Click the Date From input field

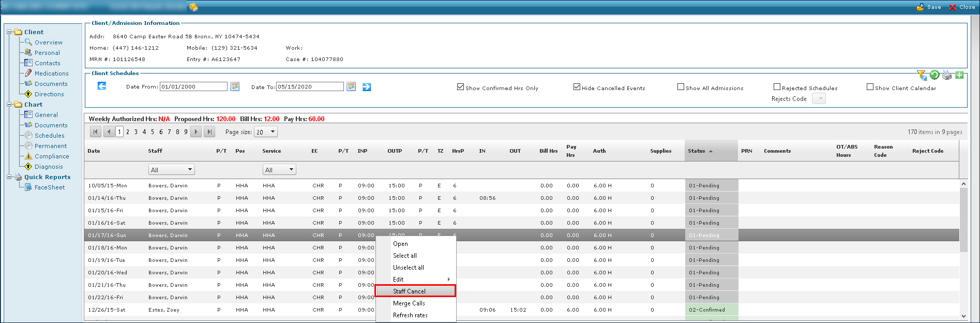193,86
